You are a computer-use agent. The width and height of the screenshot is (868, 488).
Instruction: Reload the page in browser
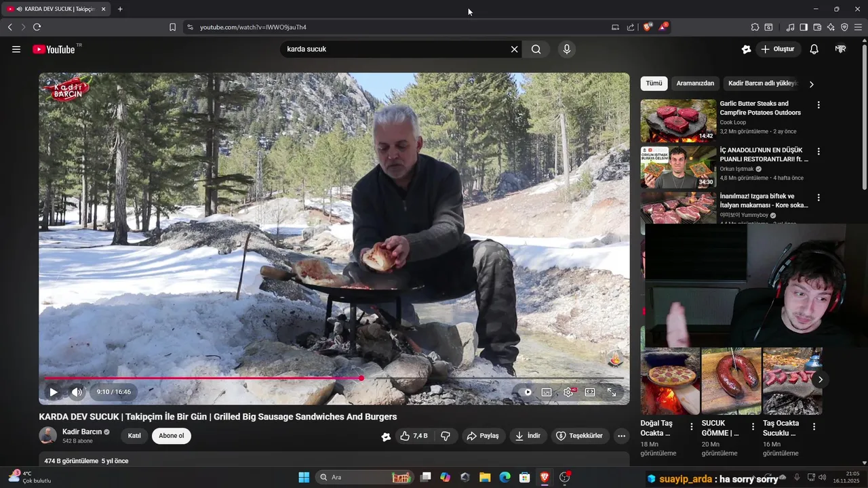click(37, 27)
